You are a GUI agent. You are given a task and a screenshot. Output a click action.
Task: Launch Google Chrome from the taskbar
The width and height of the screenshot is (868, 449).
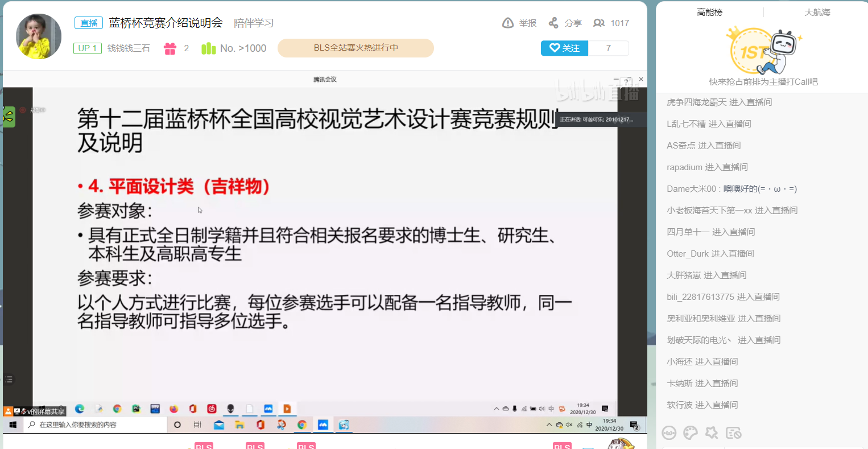point(301,425)
